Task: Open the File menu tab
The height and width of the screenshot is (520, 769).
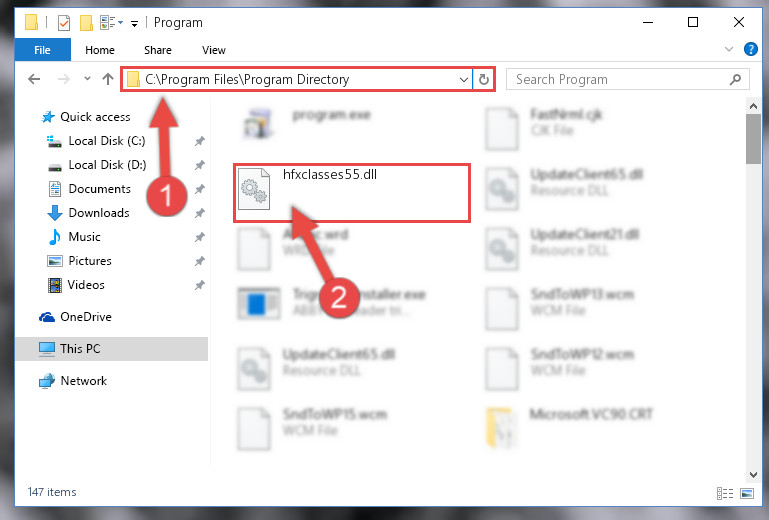Action: click(42, 50)
